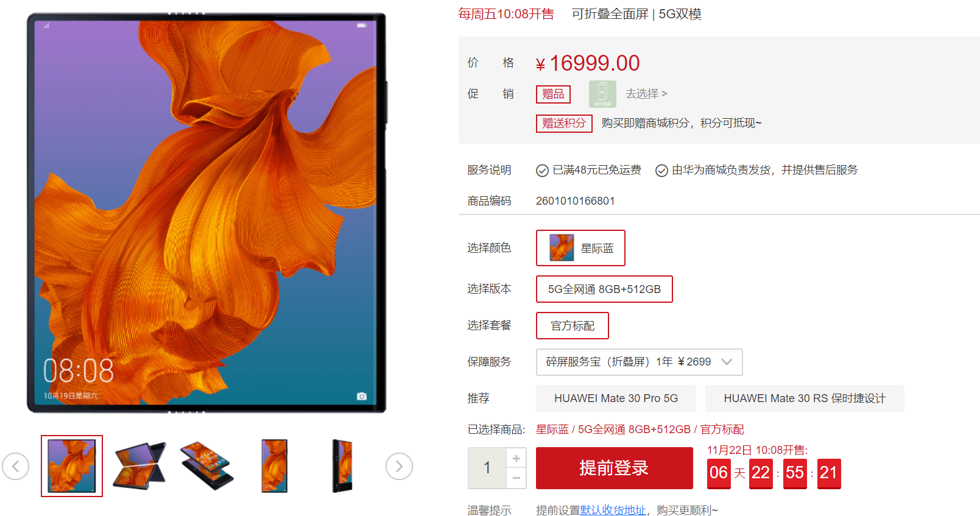Click the next thumbnail arrow
The image size is (980, 516).
(399, 467)
